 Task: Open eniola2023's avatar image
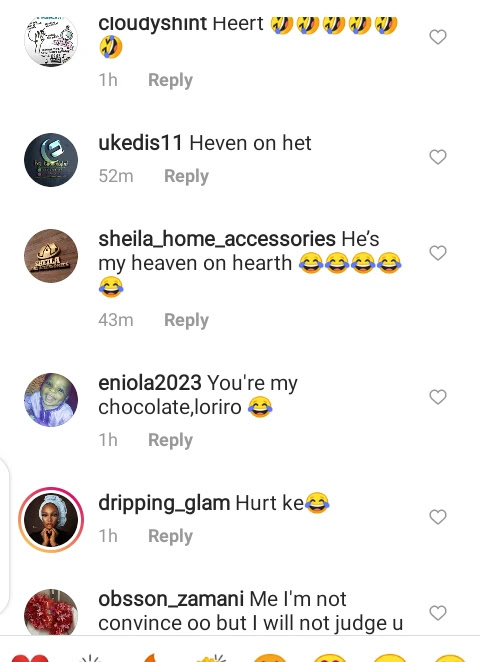pos(51,400)
